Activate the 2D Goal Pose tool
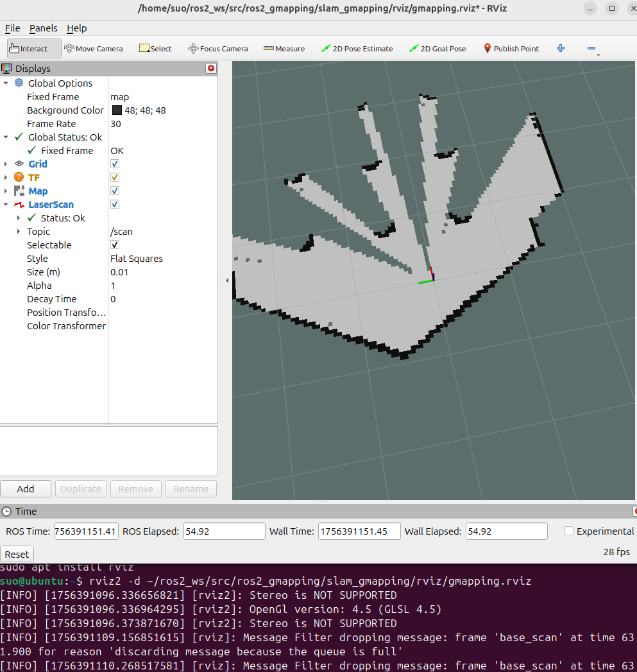637x672 pixels. [x=437, y=48]
